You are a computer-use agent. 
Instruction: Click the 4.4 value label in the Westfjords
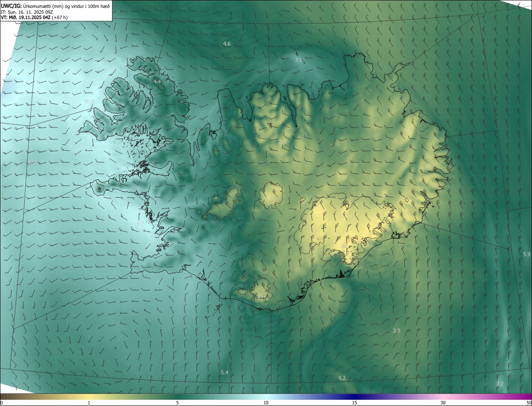[x=157, y=82]
